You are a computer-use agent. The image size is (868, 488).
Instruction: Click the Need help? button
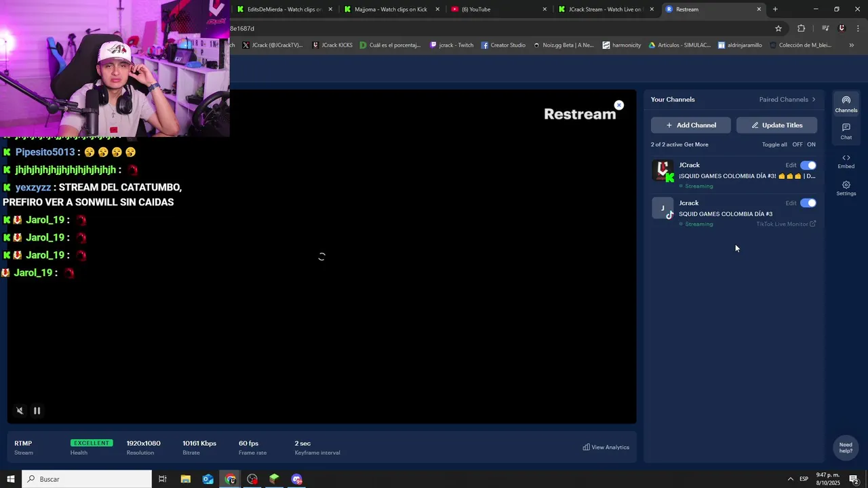click(846, 448)
